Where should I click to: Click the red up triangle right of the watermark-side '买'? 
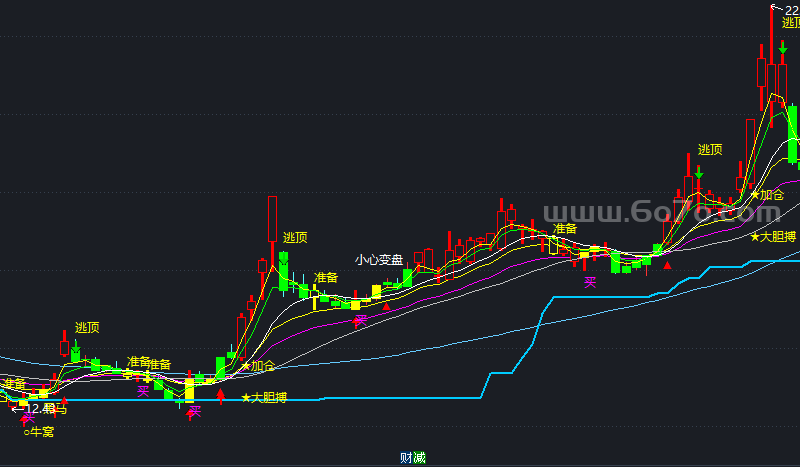coord(667,265)
